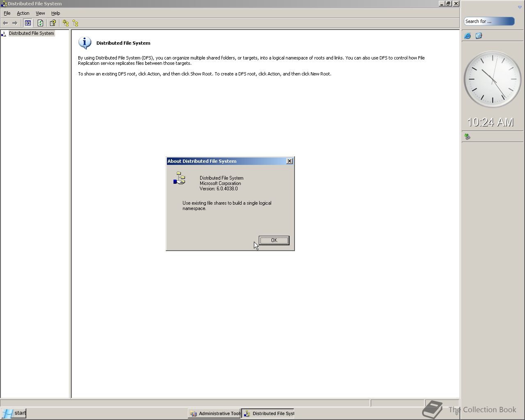Click the analog clock in the sidebar
This screenshot has width=525, height=420.
tap(492, 79)
